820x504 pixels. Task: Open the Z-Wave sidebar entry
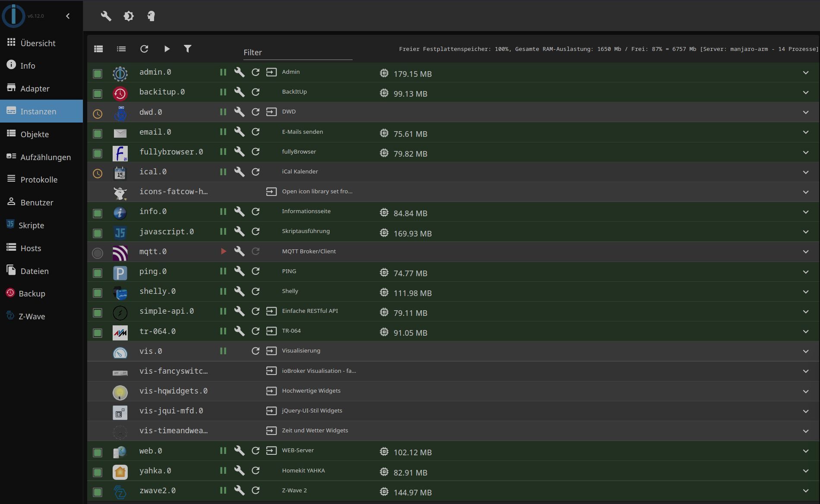(41, 316)
